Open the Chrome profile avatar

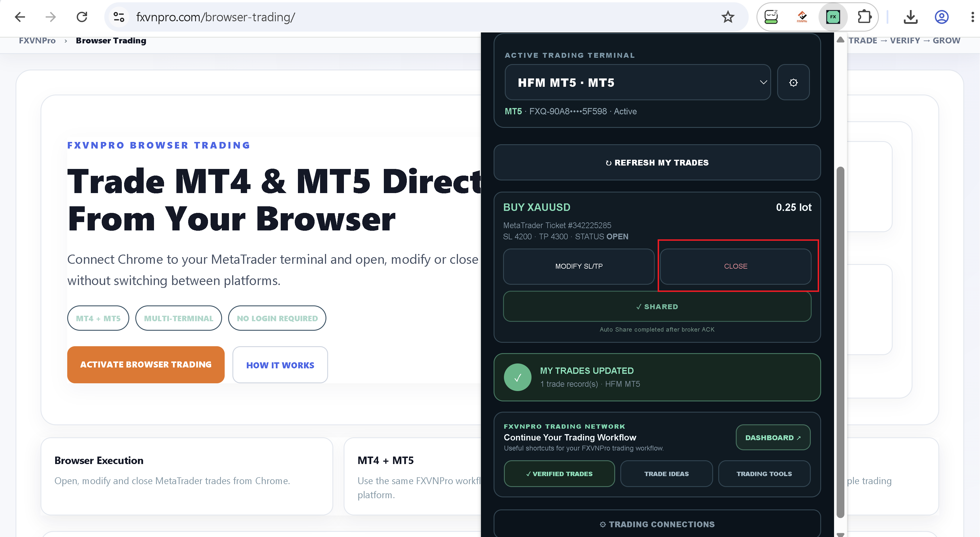tap(942, 17)
